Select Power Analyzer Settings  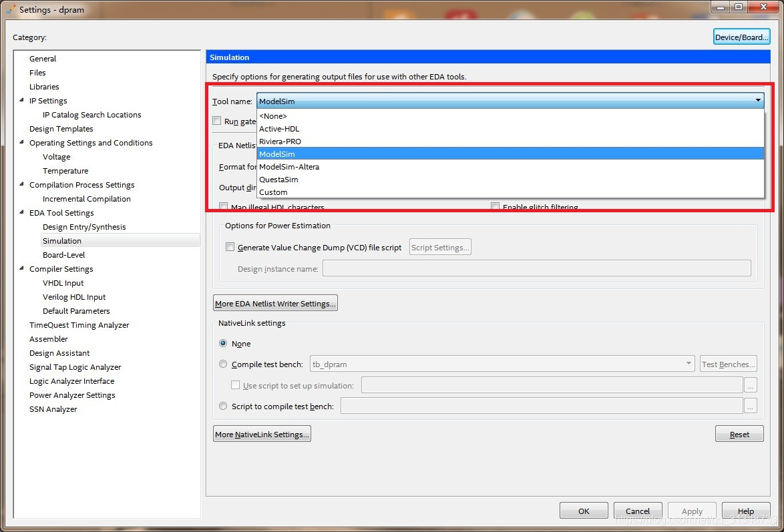click(72, 394)
